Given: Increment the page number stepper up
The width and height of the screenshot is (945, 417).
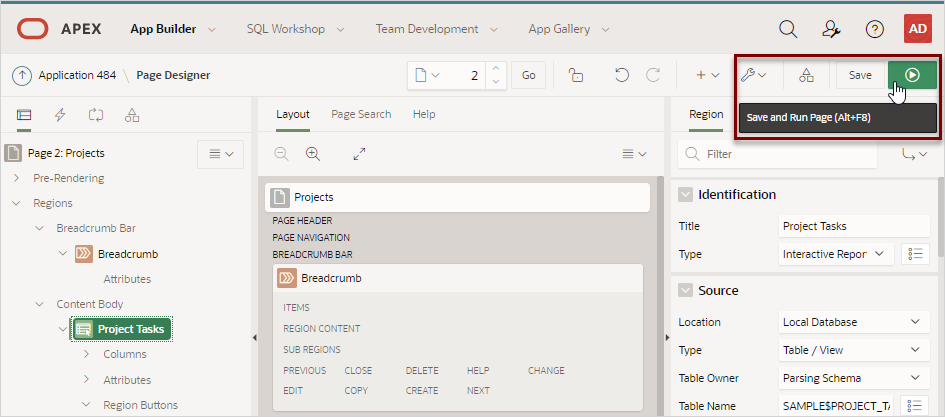Looking at the screenshot, I should (495, 69).
